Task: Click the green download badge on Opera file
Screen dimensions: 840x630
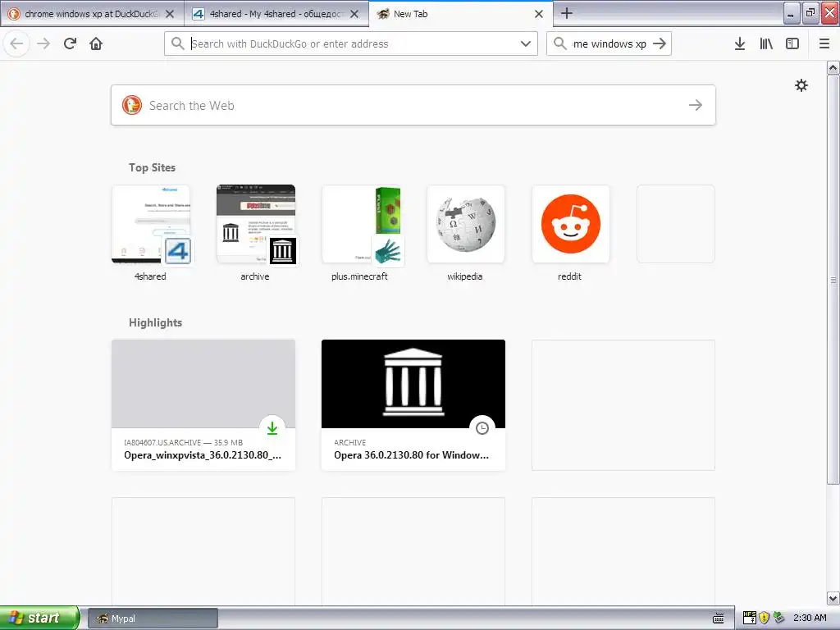Action: (272, 427)
